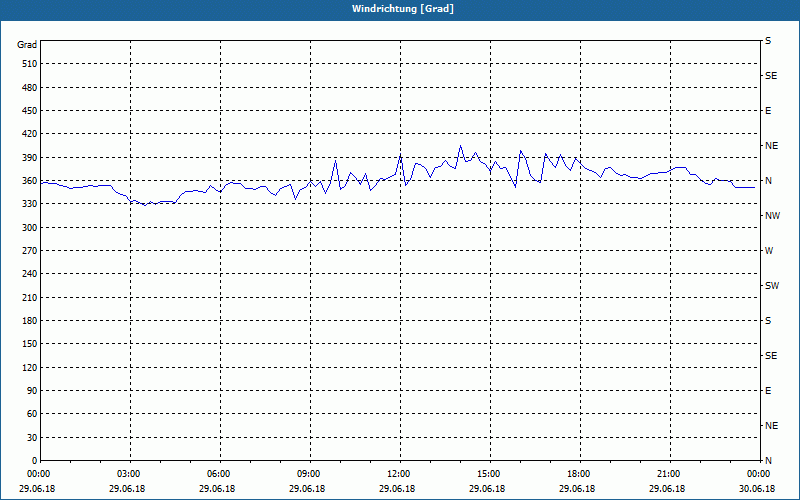This screenshot has height=500, width=800.
Task: Click the N compass label beside the 360 gridline
Action: pyautogui.click(x=769, y=181)
